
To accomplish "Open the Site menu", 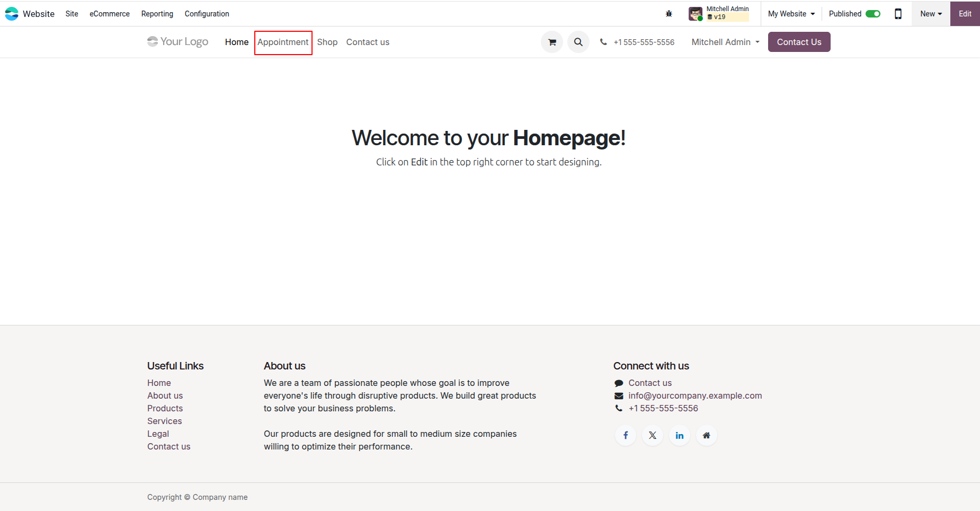I will 72,14.
